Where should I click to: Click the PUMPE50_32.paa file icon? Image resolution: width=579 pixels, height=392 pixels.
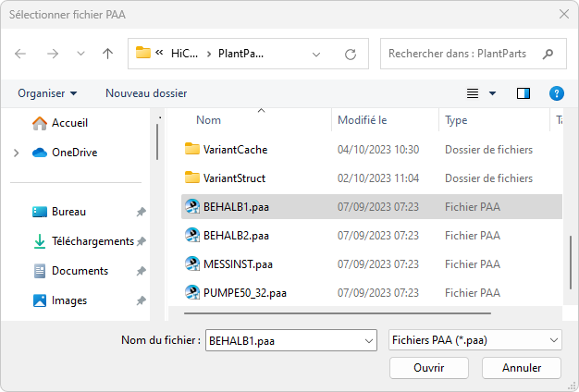point(192,294)
